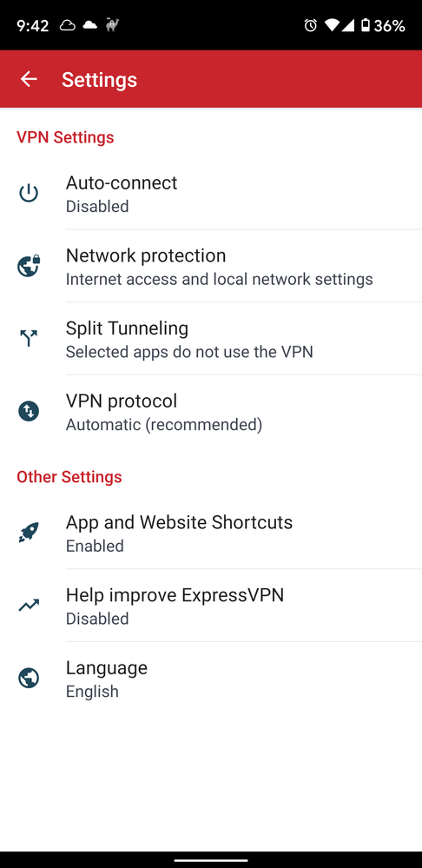Tap the Language globe icon
The image size is (422, 868).
[x=28, y=678]
